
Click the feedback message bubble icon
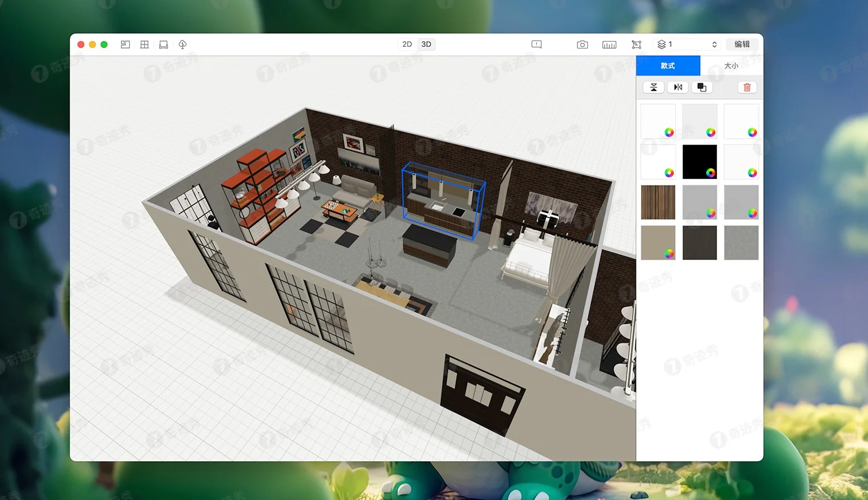click(x=536, y=45)
